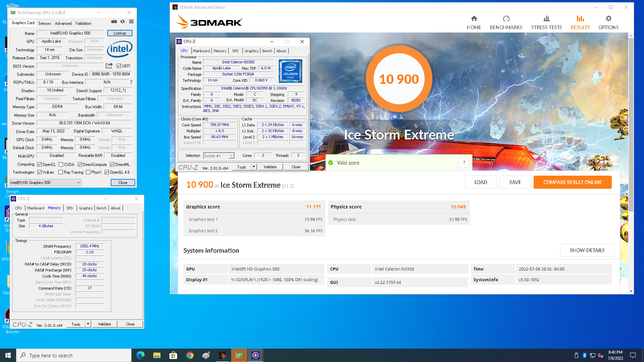Image resolution: width=644 pixels, height=362 pixels.
Task: Toggle the Ray Tracing checkbox
Action: point(60,172)
